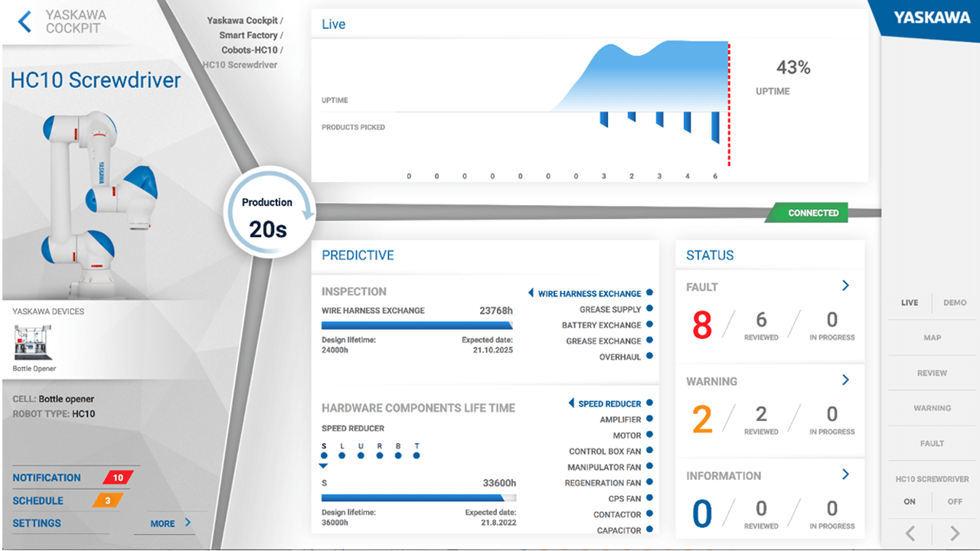Expand the WARNING status chevron

pos(845,380)
